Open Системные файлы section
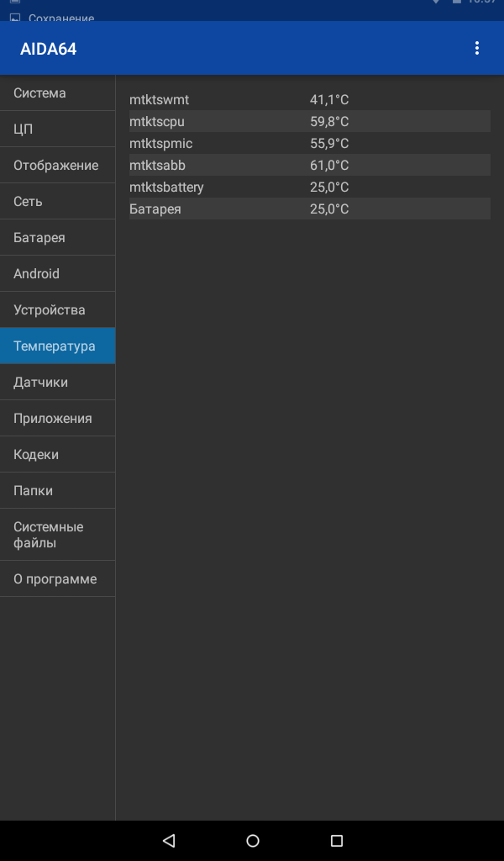Image resolution: width=504 pixels, height=861 pixels. [x=58, y=535]
